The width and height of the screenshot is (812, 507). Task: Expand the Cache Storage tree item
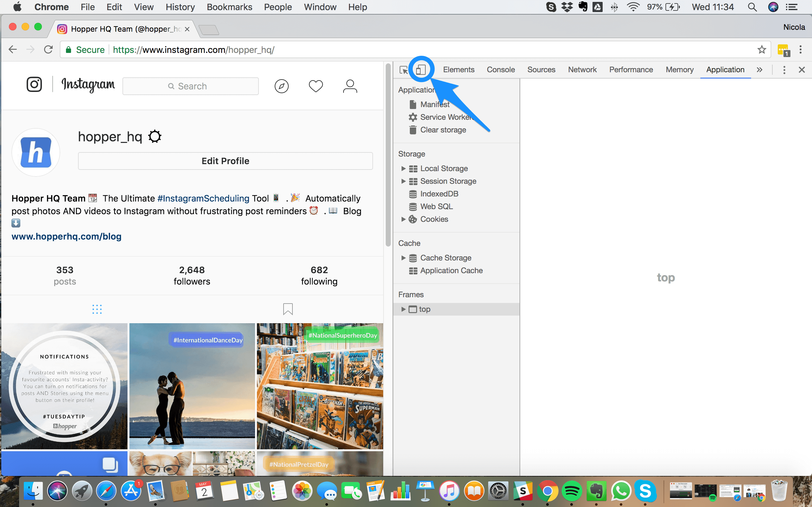[403, 258]
